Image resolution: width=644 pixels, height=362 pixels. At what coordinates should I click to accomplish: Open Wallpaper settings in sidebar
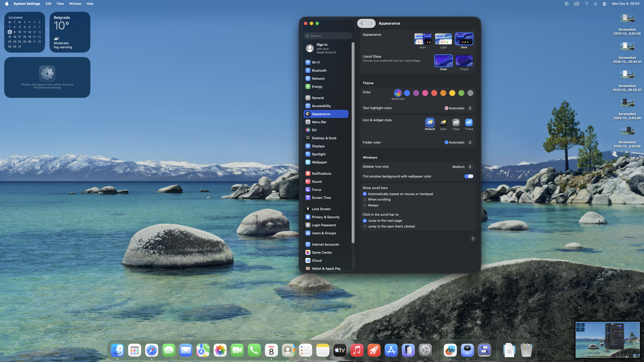pos(319,162)
